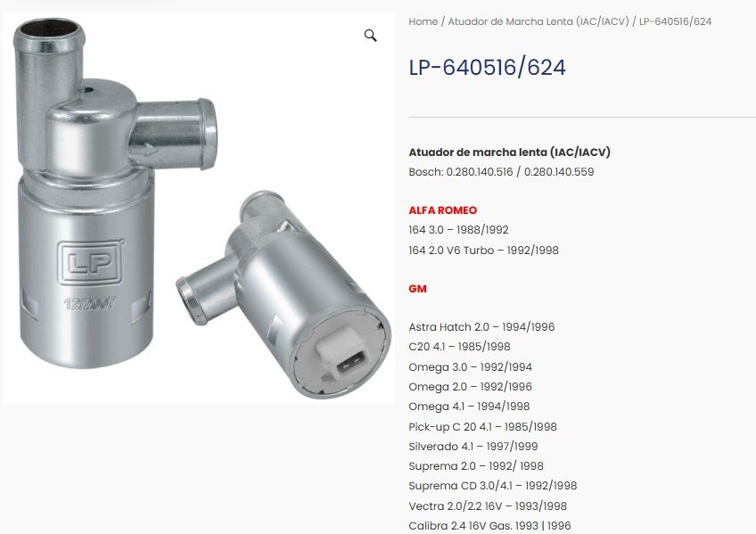
Task: Click the Vectra 2.0/2.2 16V line
Action: (488, 506)
